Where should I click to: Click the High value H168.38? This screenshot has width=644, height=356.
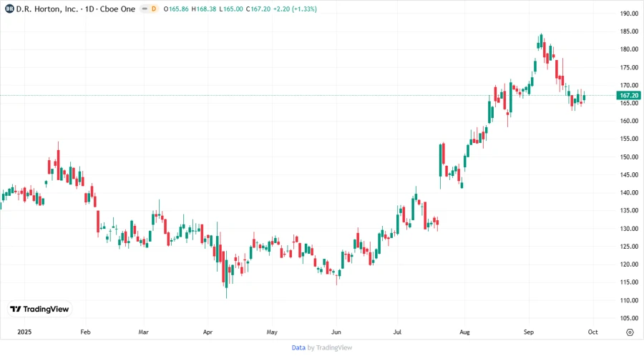tap(204, 9)
